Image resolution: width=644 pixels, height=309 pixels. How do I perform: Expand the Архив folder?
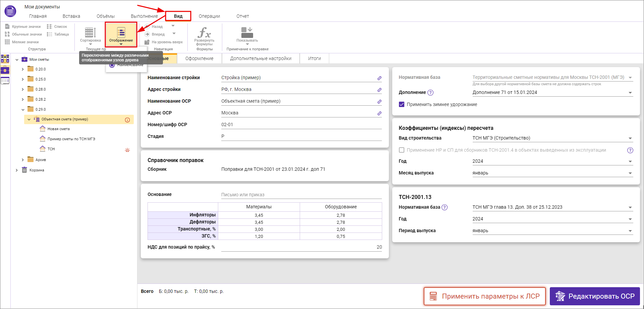tap(23, 160)
